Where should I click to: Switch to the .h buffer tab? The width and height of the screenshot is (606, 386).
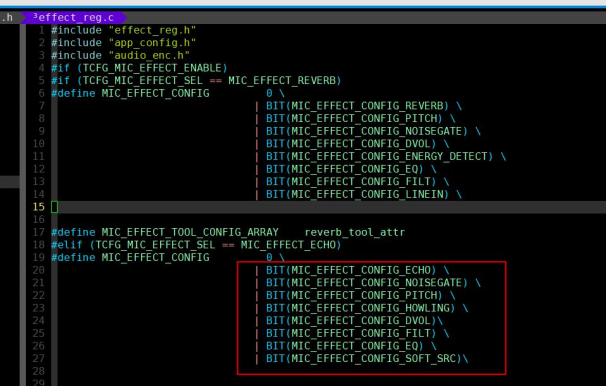pos(7,18)
